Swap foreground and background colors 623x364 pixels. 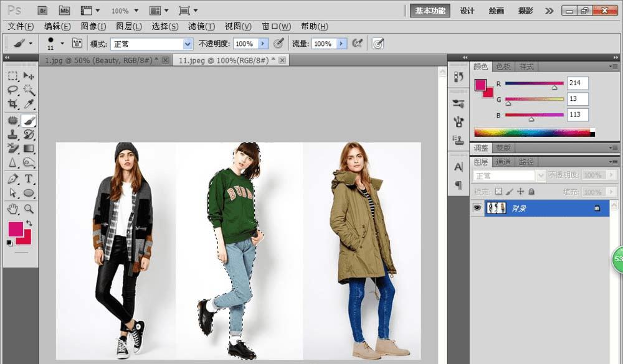pos(29,223)
